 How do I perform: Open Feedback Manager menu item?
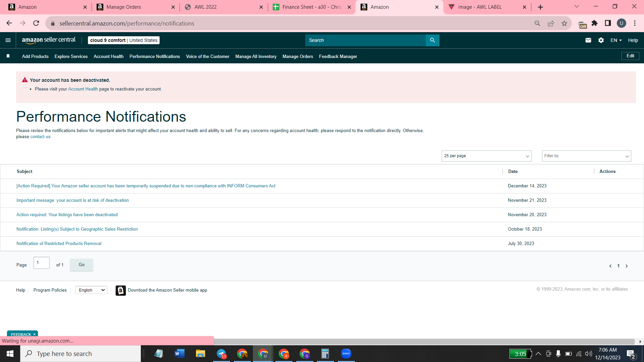coord(338,56)
